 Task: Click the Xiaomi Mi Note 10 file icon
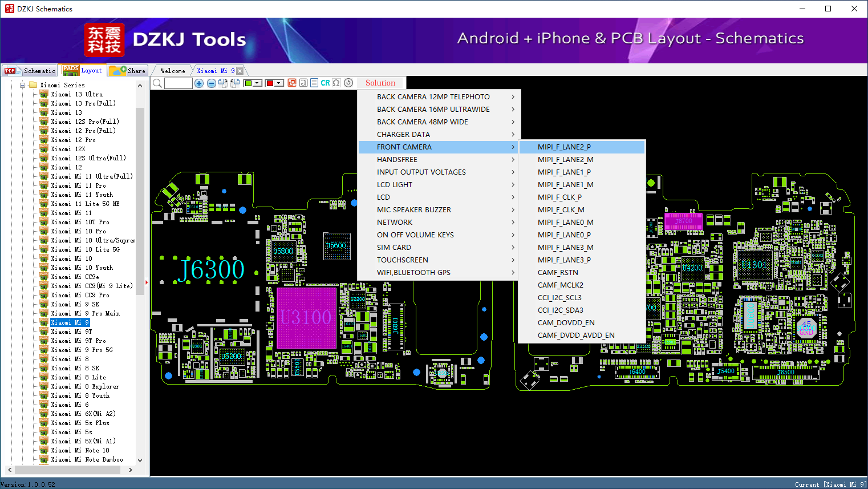pyautogui.click(x=44, y=450)
